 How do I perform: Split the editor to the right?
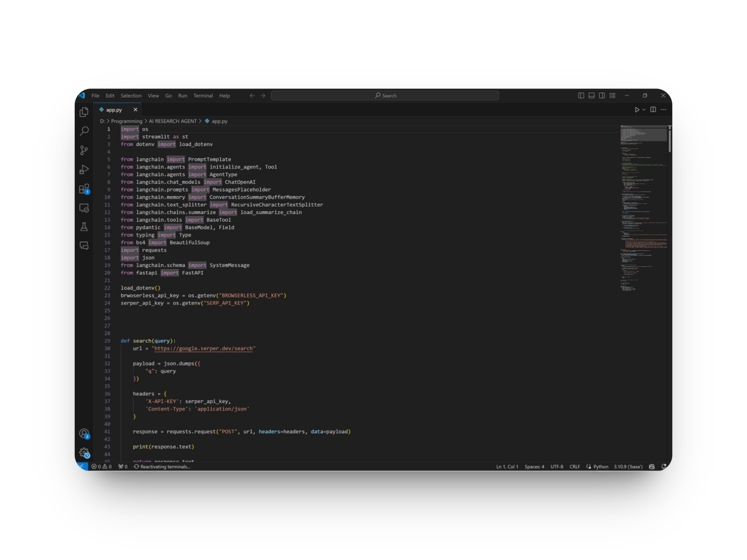[653, 110]
